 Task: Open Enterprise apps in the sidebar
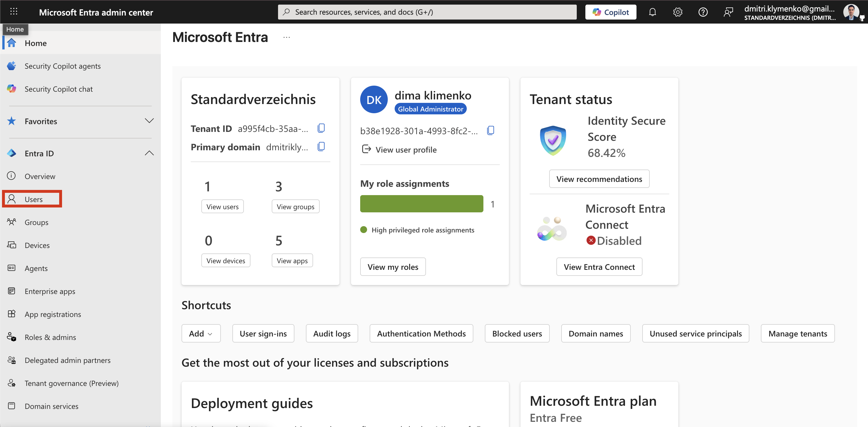(50, 291)
